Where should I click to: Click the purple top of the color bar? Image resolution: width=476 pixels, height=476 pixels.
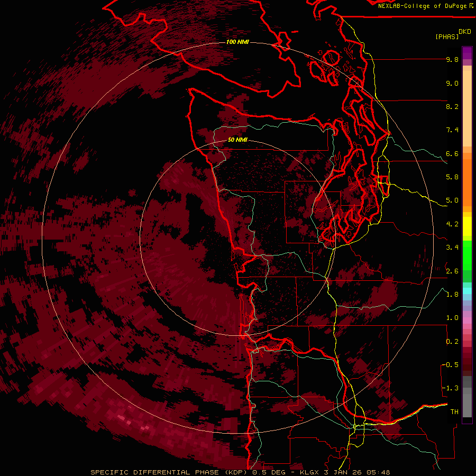coord(467,53)
